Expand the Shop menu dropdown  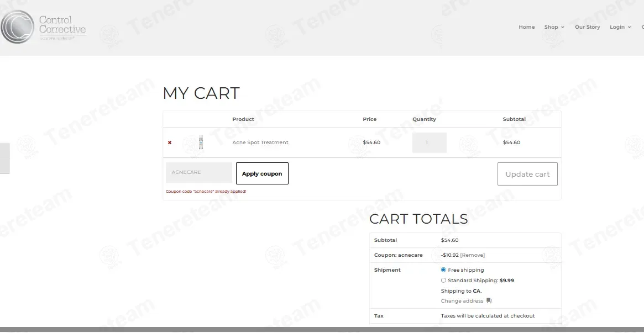pos(554,27)
